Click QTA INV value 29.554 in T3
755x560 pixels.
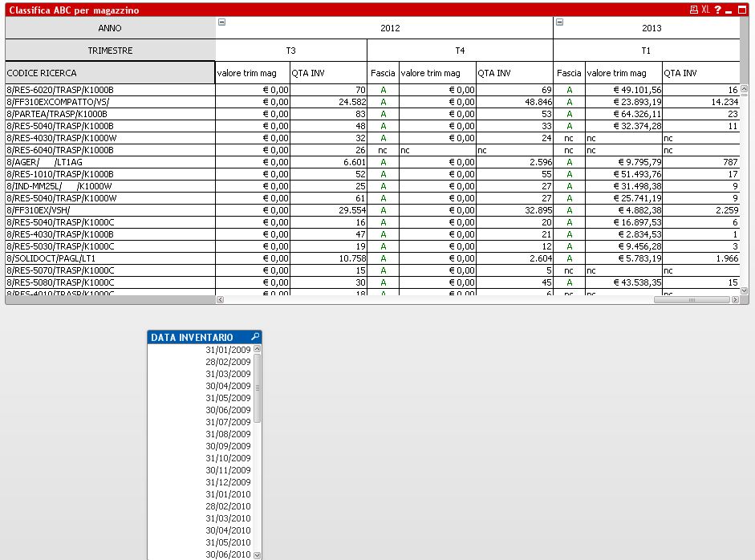[328, 210]
